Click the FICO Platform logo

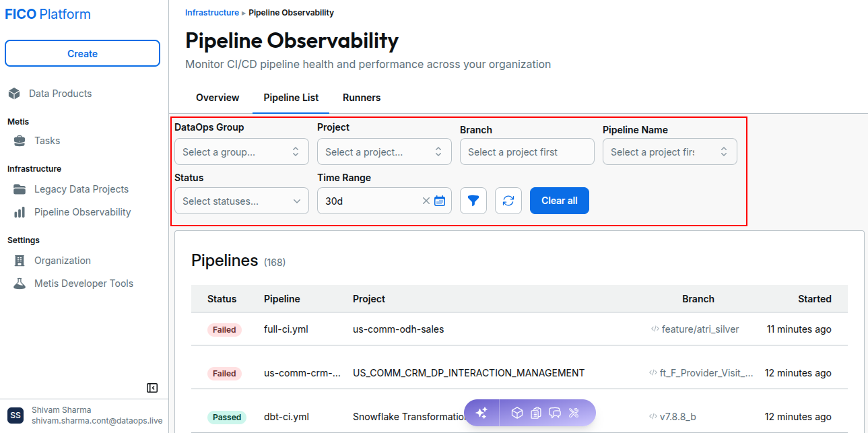point(48,14)
